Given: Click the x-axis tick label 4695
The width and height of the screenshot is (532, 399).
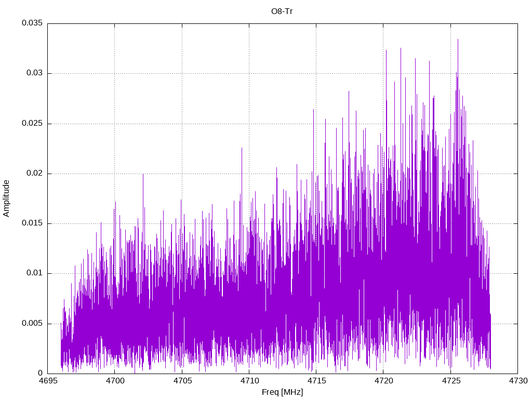Looking at the screenshot, I should 48,381.
